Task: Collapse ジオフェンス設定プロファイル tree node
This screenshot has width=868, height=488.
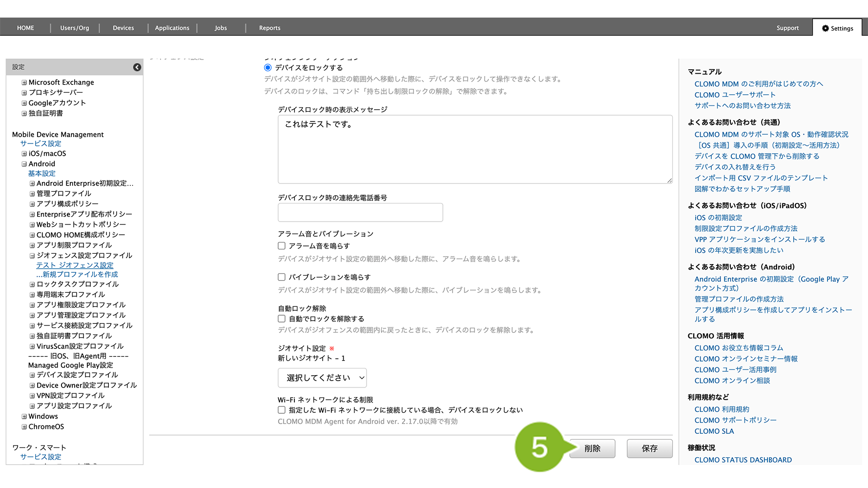Action: click(x=32, y=256)
